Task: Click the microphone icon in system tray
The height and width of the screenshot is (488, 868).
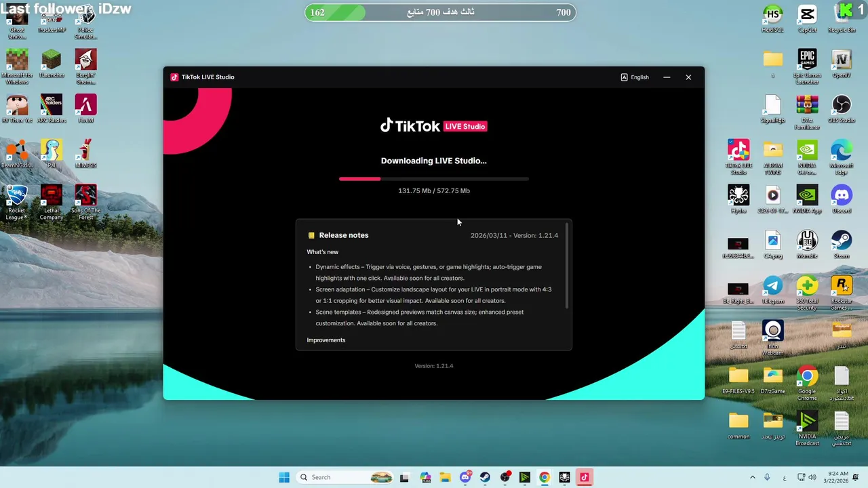Action: point(767,477)
